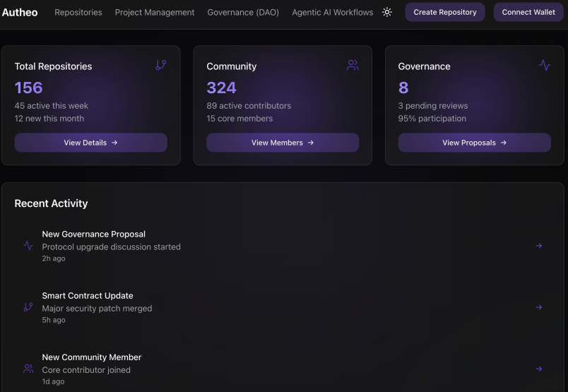Viewport: 568px width, 392px height.
Task: Click the "8" governance count
Action: (x=403, y=88)
